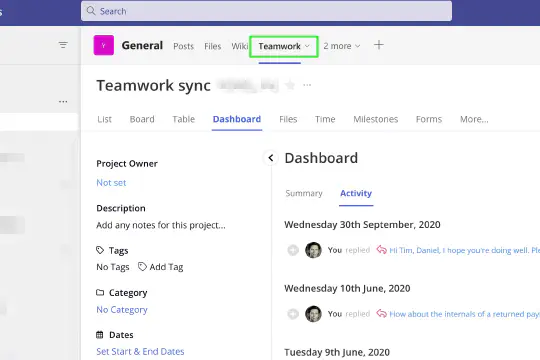Click user avatar on 10th June activity
540x360 pixels.
click(313, 314)
